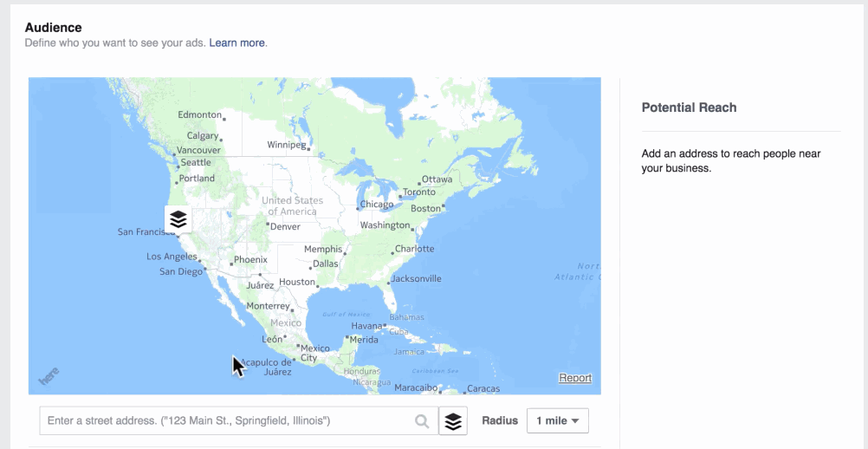Screen dimensions: 868x449
Task: Click the Caracas label on the map
Action: [483, 388]
